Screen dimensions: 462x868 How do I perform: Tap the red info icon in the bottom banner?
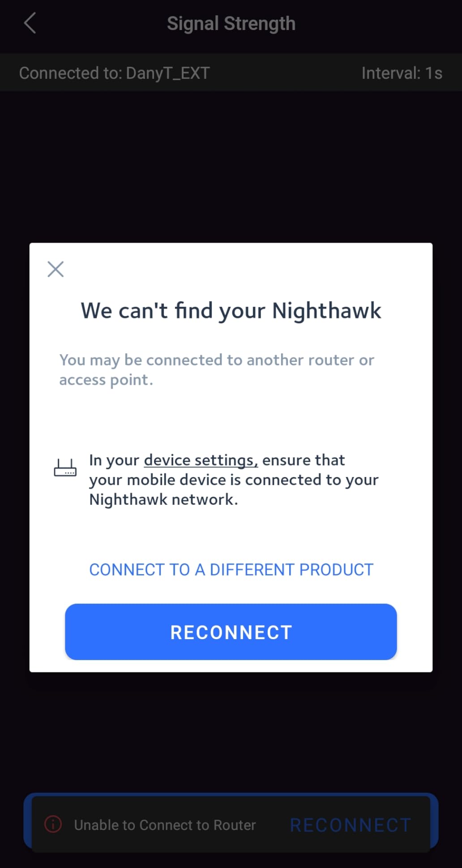pyautogui.click(x=53, y=824)
